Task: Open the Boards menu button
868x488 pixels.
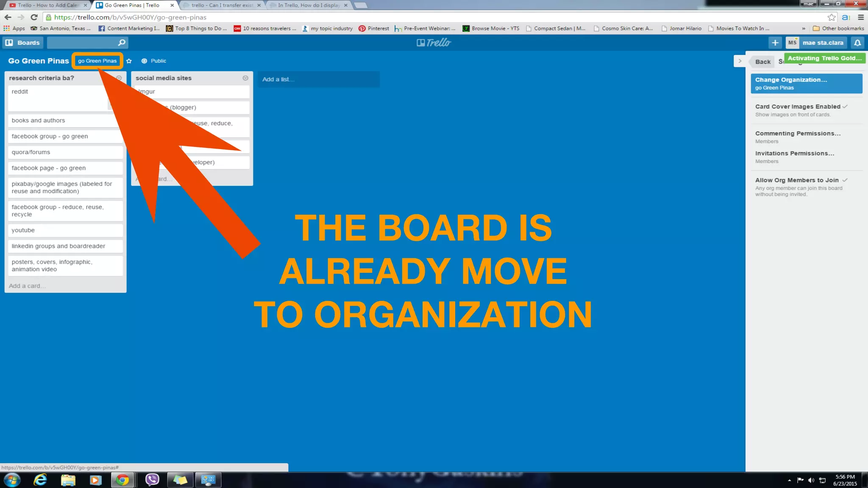Action: [23, 43]
